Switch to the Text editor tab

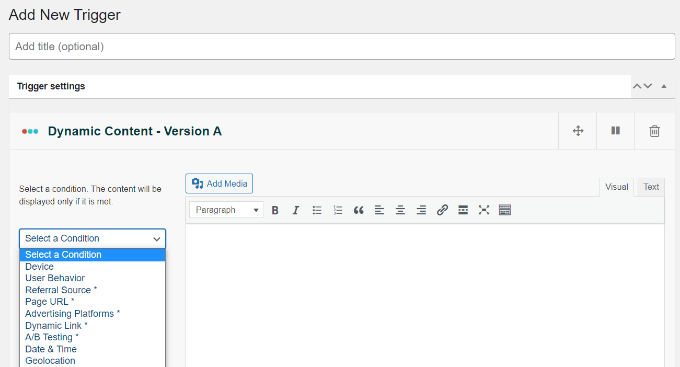coord(651,187)
